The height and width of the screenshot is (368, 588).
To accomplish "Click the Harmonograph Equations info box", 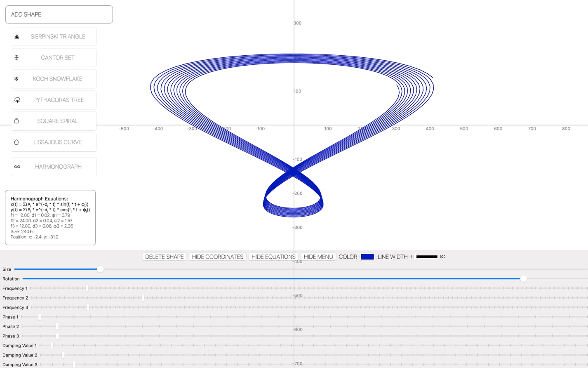I will pyautogui.click(x=50, y=217).
